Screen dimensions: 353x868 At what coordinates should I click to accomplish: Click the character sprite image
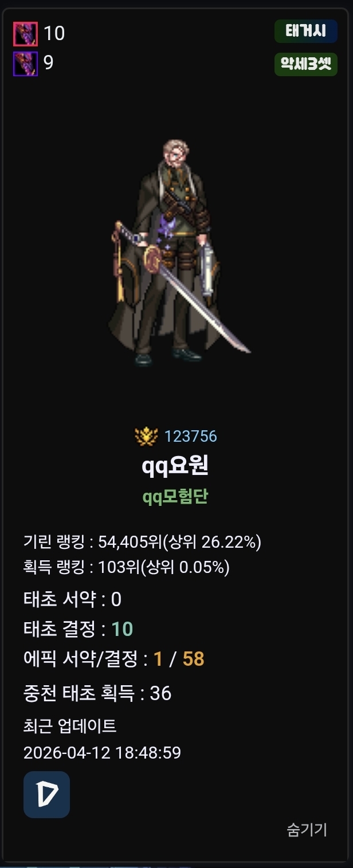pyautogui.click(x=176, y=252)
